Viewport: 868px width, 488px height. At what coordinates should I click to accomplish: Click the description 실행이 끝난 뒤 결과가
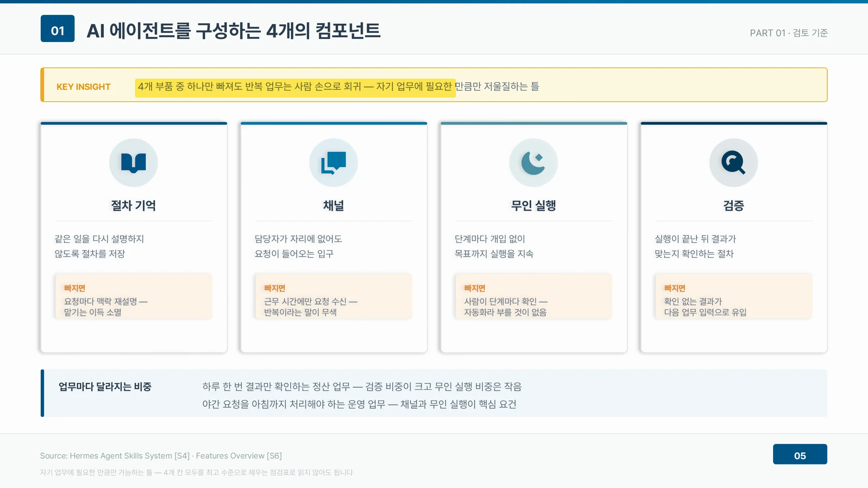[695, 239]
